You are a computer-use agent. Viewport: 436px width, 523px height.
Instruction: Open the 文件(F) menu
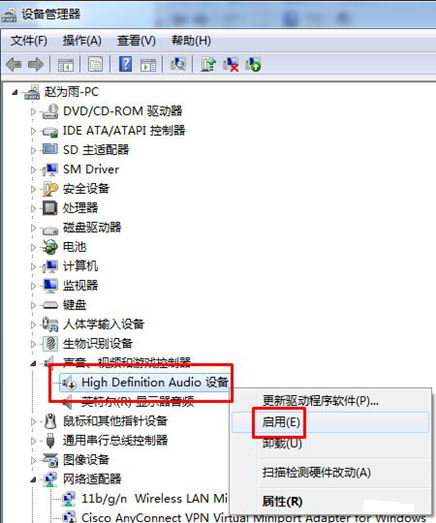29,41
